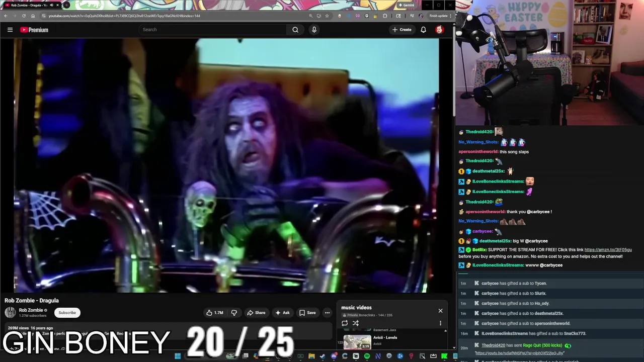Viewport: 644px width, 362px height.
Task: Click 'carbycee has gifted a sub to Tycen'
Action: coord(514,284)
